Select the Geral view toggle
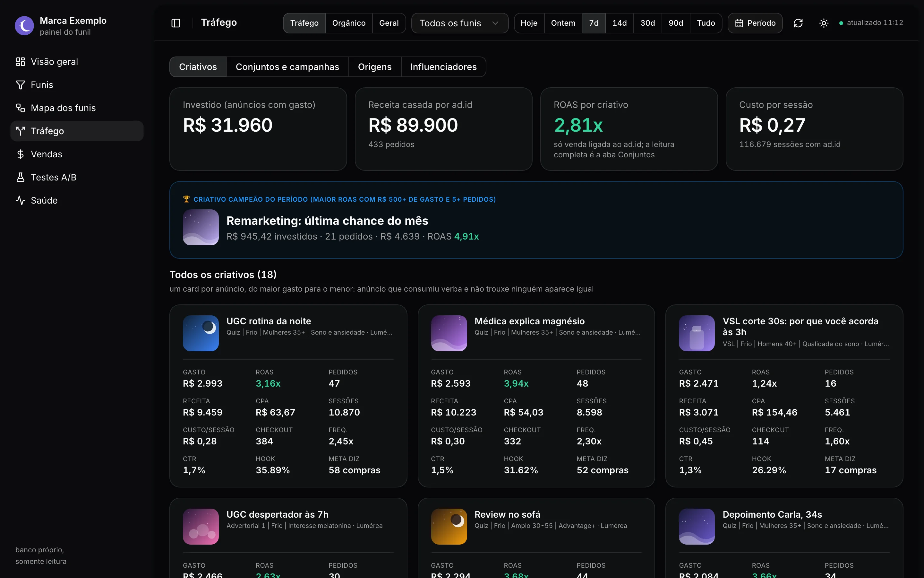The height and width of the screenshot is (578, 924). (389, 23)
